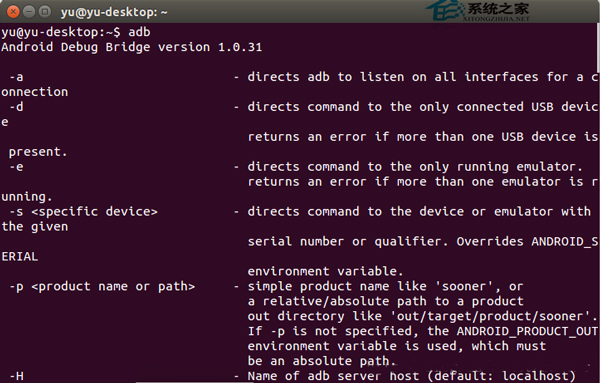Click 'directs adb to listen on all interfaces' text
Screen dimensions: 600x383
393,77
